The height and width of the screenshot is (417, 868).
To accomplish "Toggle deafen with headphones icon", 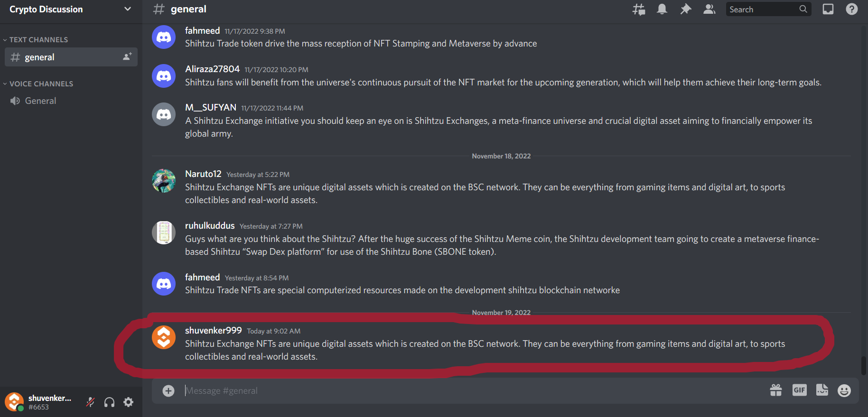I will coord(109,402).
